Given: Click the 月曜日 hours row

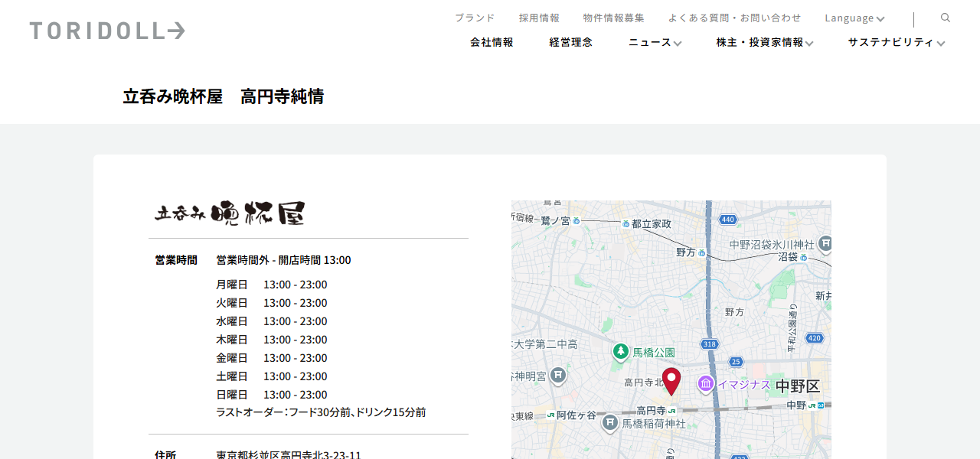Looking at the screenshot, I should [x=272, y=285].
